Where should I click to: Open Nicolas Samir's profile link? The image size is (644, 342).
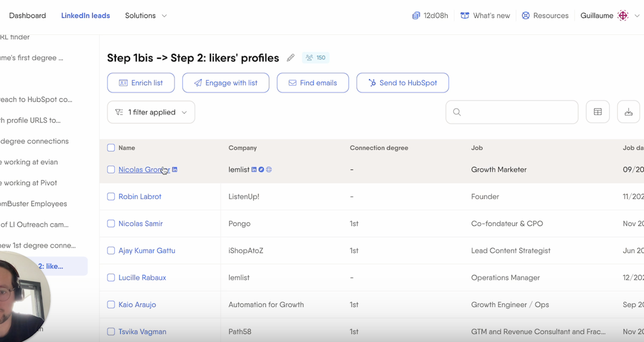(141, 223)
